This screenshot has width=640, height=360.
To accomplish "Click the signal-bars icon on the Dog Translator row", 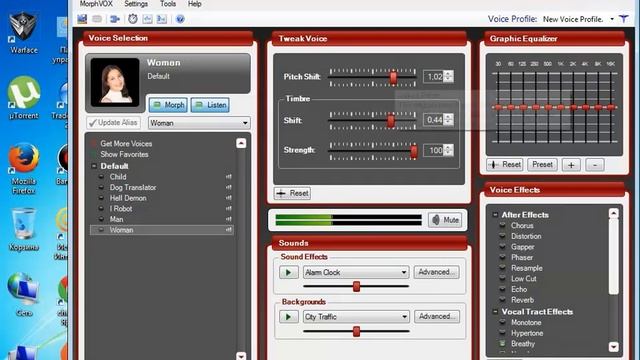I will click(x=229, y=187).
